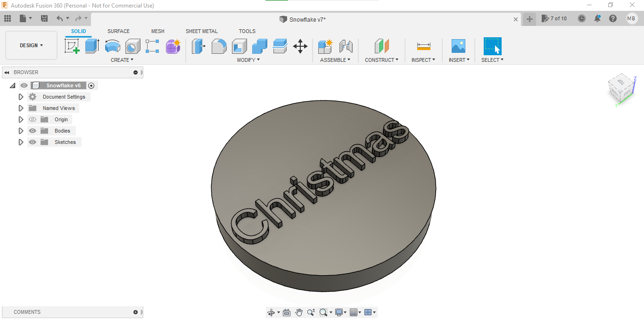This screenshot has width=644, height=319.
Task: Toggle visibility of Snowflake v6 component
Action: [24, 85]
